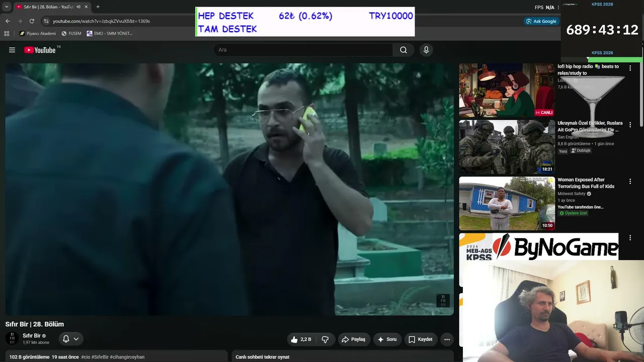Click the #cio hashtag

tap(86, 357)
